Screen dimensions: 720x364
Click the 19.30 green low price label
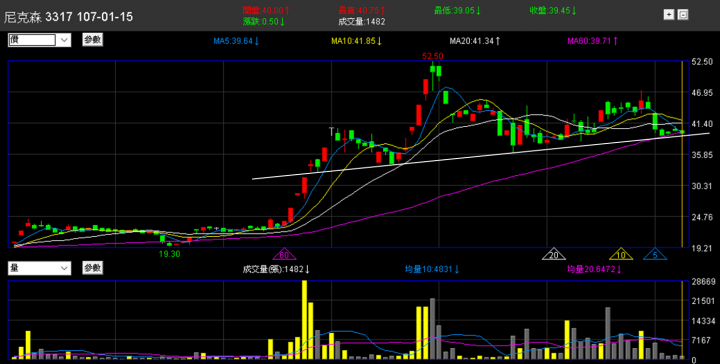(169, 254)
